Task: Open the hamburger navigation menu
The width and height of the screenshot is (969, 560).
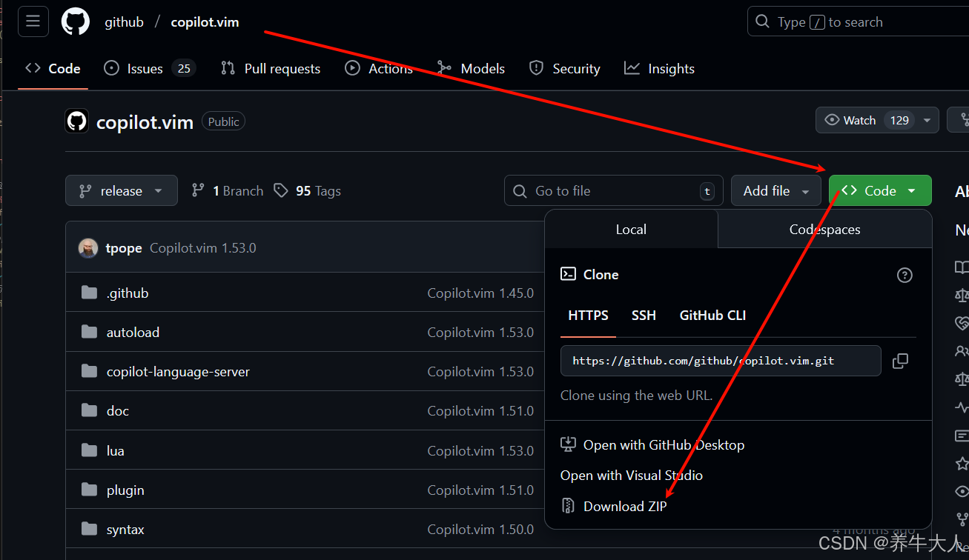Action: (x=33, y=21)
